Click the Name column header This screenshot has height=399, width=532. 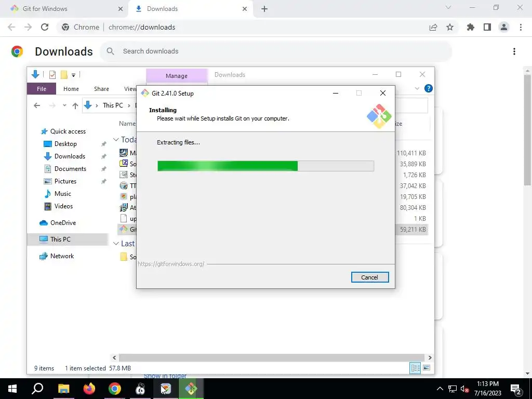(x=127, y=124)
